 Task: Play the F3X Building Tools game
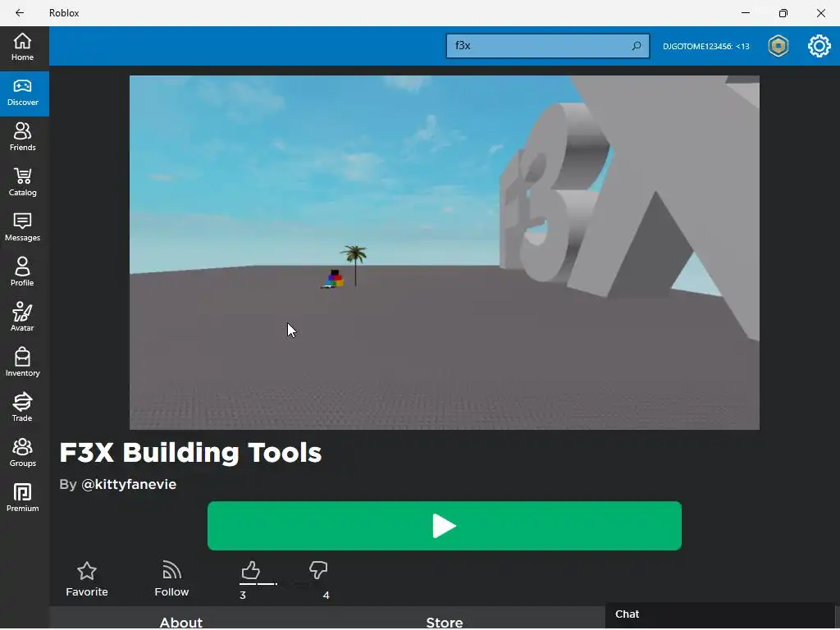(x=444, y=526)
